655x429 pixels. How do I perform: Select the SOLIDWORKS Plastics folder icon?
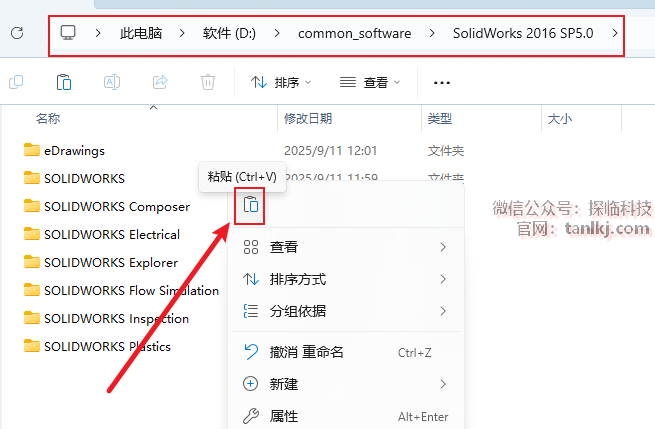[32, 346]
